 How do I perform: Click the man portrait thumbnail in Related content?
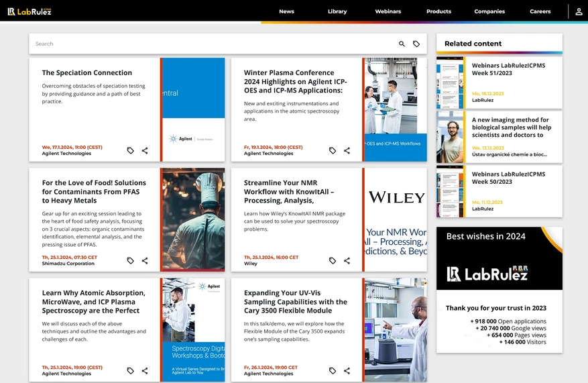tap(450, 138)
